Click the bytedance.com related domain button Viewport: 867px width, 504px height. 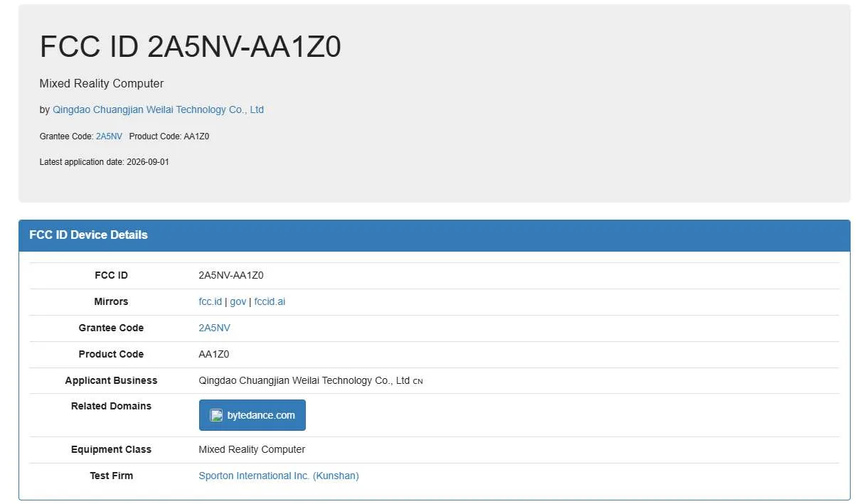pyautogui.click(x=252, y=415)
